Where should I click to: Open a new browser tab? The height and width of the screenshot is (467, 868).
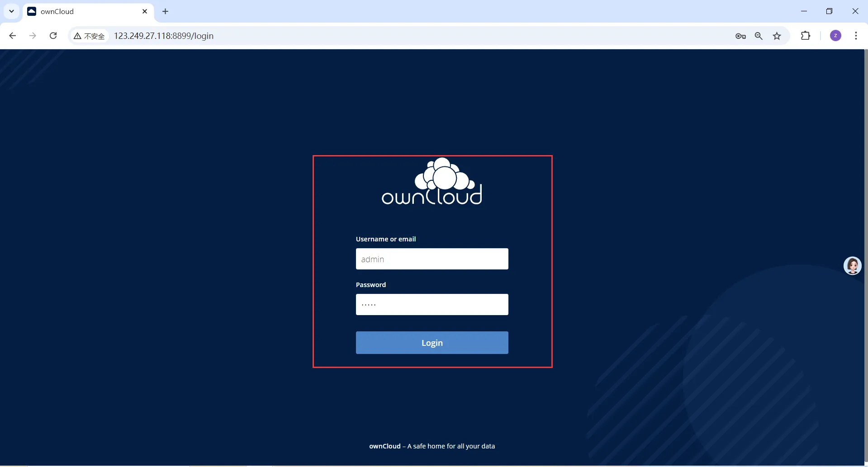click(166, 11)
